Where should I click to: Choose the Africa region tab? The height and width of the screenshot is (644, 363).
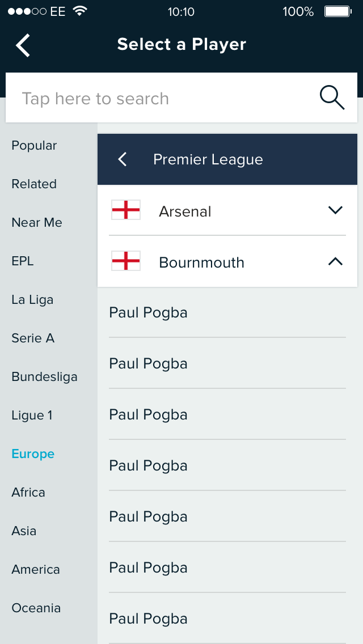(x=28, y=493)
